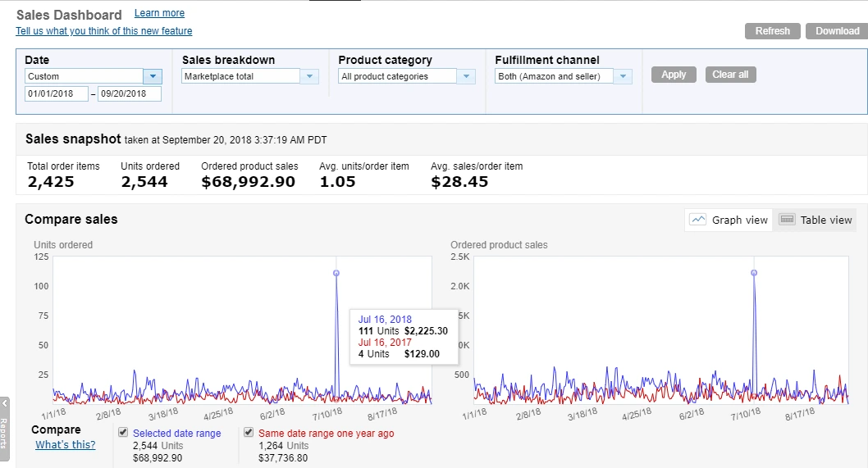Click the Apply filters button

[x=674, y=75]
